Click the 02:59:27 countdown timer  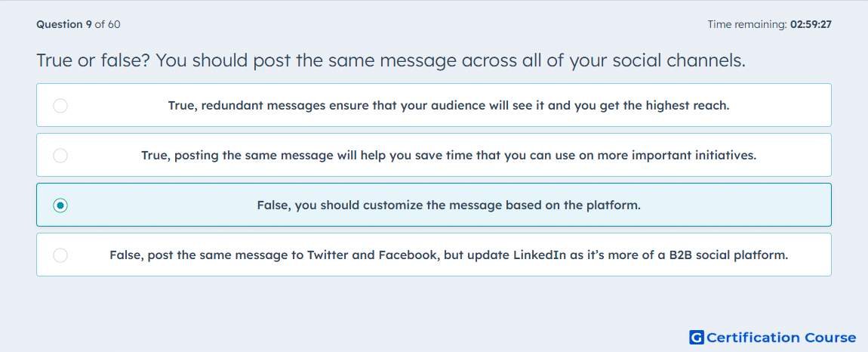click(811, 24)
